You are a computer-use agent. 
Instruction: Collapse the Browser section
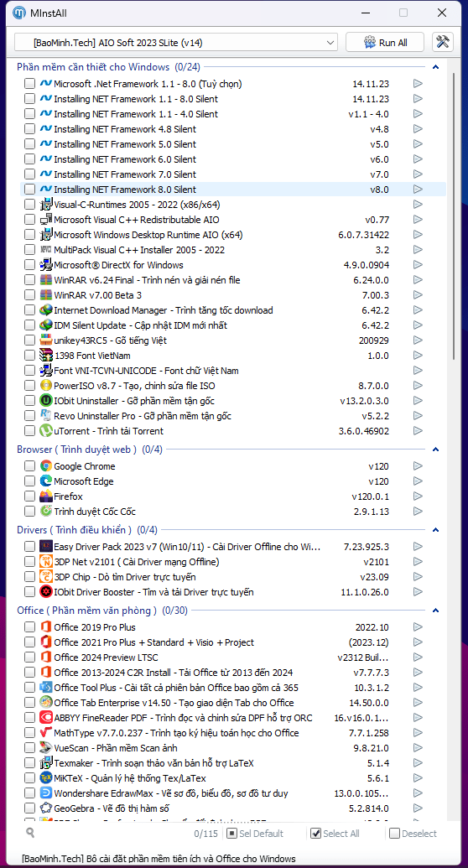pos(435,450)
